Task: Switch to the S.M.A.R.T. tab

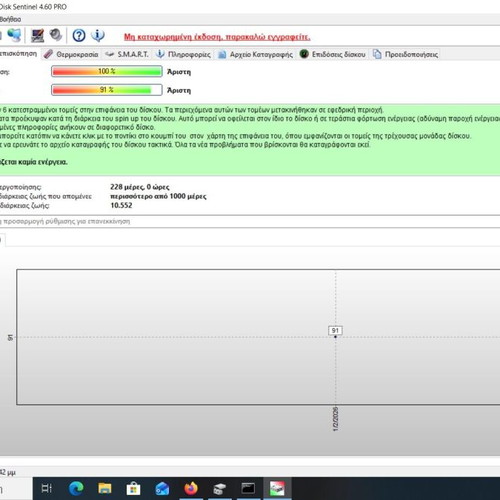Action: [x=127, y=54]
